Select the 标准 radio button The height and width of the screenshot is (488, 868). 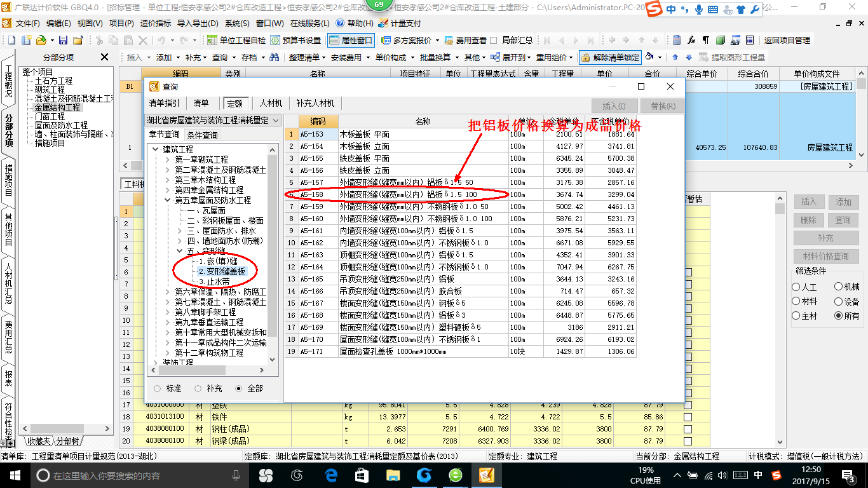158,388
